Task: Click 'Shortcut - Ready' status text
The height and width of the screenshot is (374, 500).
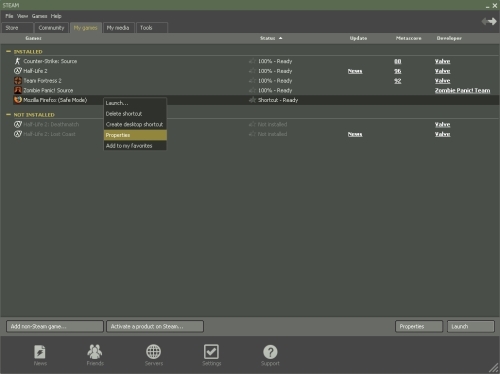Action: [278, 100]
